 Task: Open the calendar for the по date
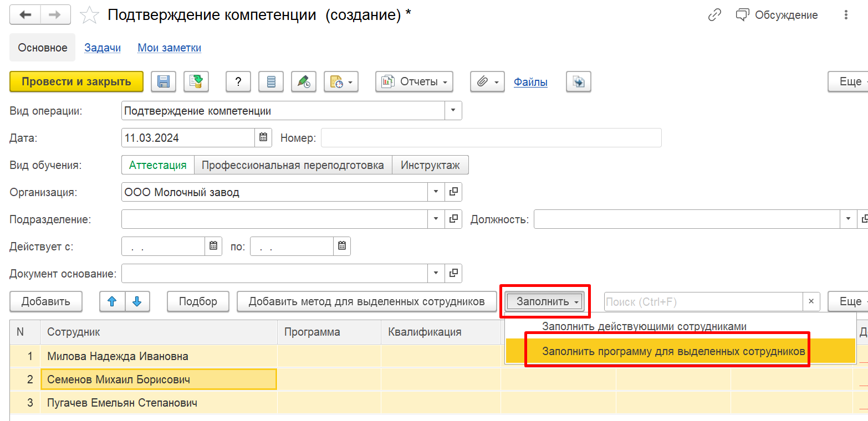[342, 247]
